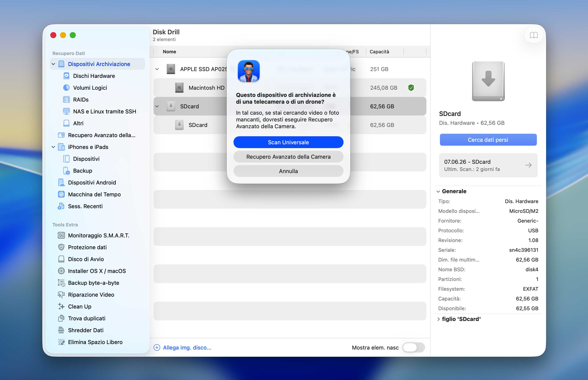Select Volumi Logici in the sidebar
This screenshot has width=588, height=380.
(90, 88)
